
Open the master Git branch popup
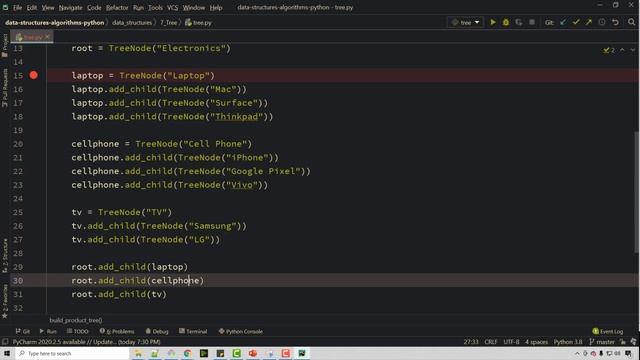coord(602,342)
